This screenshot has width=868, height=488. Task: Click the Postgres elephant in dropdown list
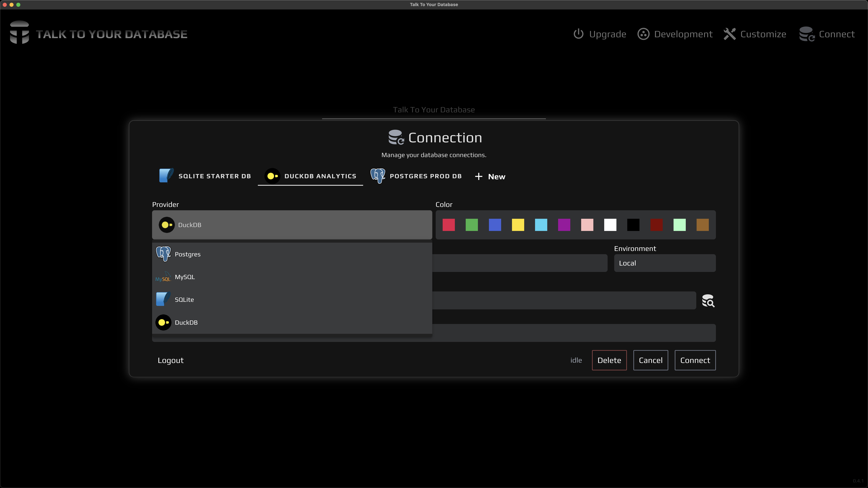coord(163,254)
